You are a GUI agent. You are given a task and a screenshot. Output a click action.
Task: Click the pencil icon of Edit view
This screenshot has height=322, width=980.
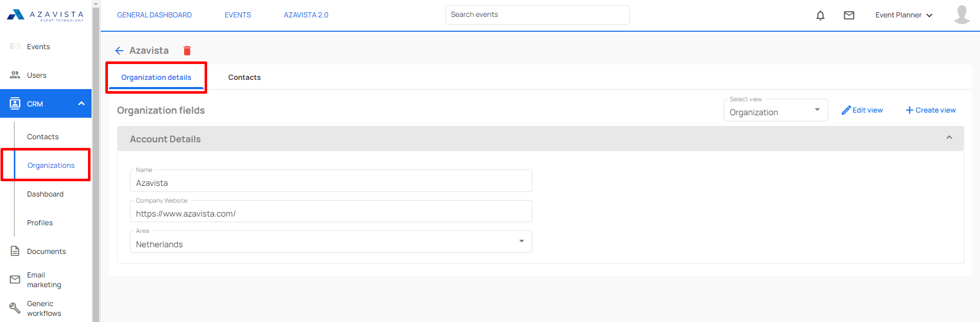(846, 110)
